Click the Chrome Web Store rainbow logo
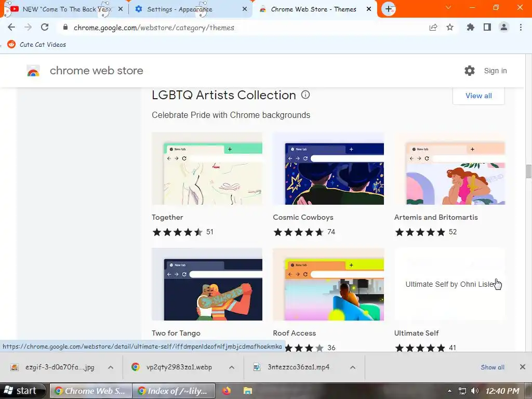 tap(33, 71)
